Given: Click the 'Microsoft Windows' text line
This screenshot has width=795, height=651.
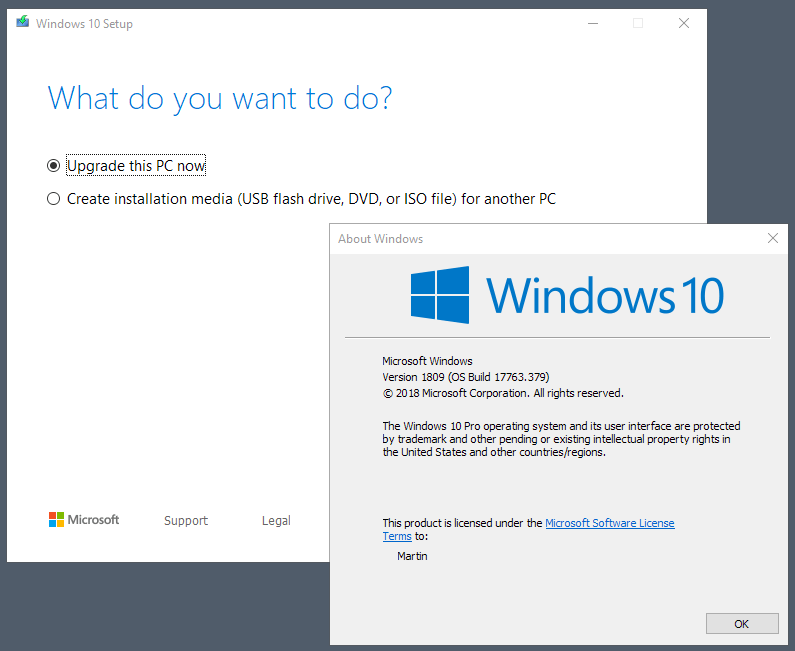Looking at the screenshot, I should coord(427,361).
